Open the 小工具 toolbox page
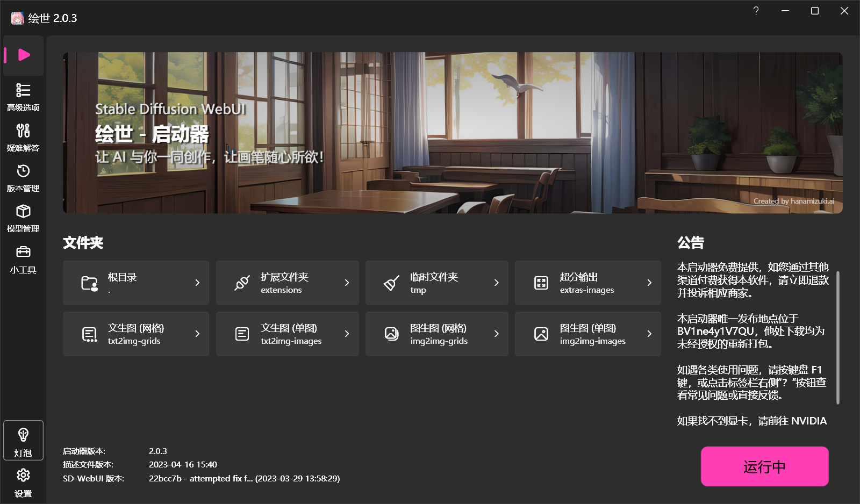This screenshot has height=504, width=860. coord(23,259)
